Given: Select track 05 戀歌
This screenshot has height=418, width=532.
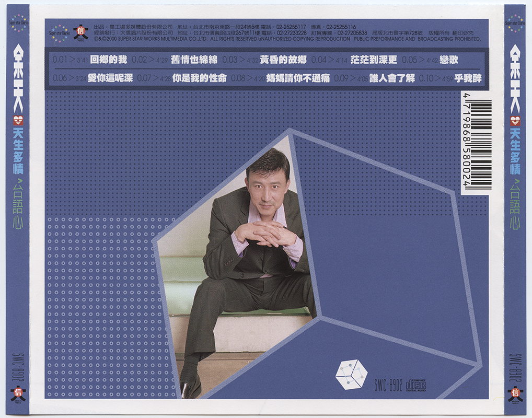Looking at the screenshot, I should (448, 60).
